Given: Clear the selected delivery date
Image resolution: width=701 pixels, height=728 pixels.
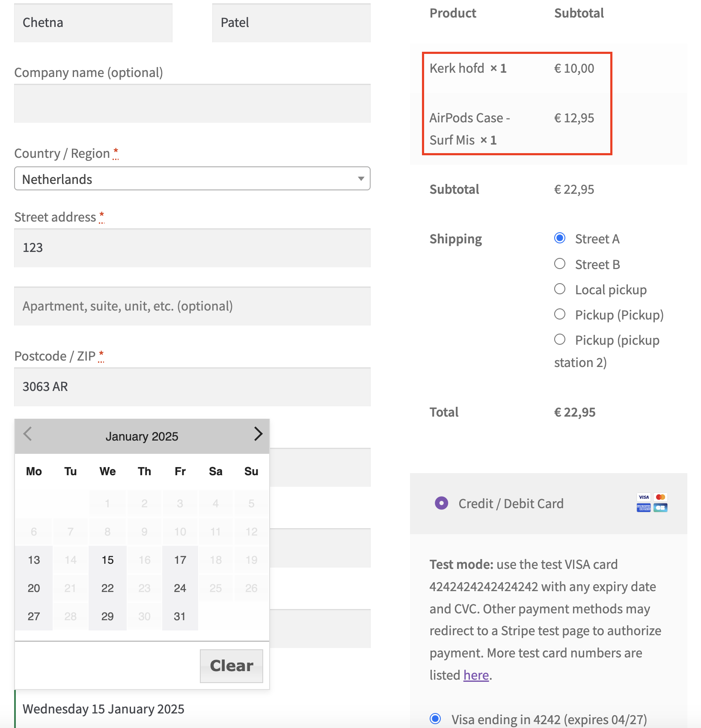Looking at the screenshot, I should [232, 666].
